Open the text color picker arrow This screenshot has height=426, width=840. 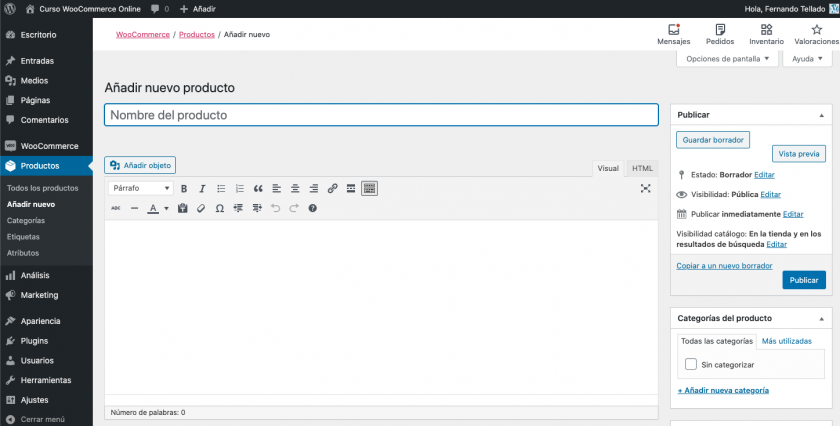(x=166, y=208)
